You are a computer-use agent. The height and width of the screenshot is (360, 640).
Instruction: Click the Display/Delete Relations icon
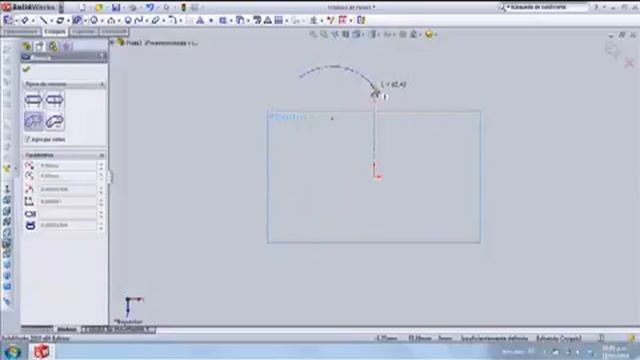[313, 20]
